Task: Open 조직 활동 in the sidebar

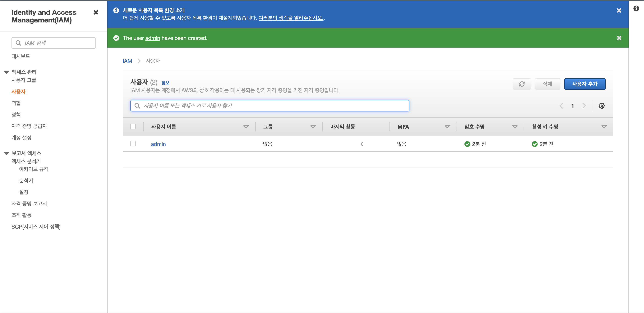Action: 21,215
